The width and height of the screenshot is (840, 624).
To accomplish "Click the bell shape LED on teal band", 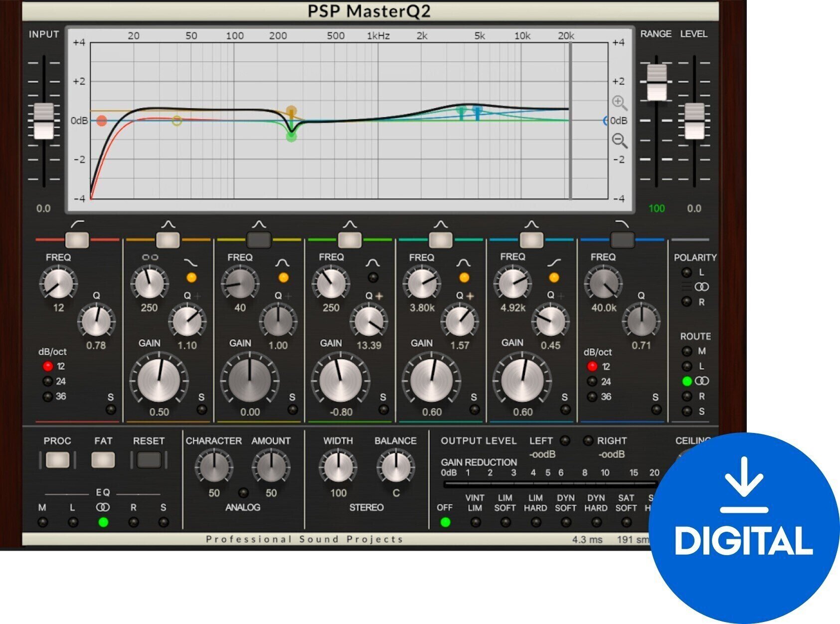I will pos(464,277).
